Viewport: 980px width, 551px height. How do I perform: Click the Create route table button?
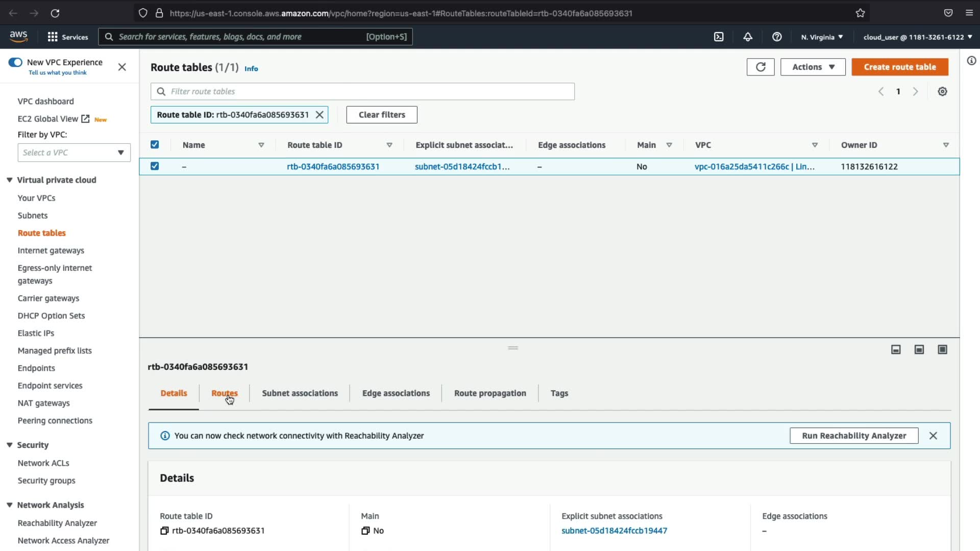pos(899,67)
